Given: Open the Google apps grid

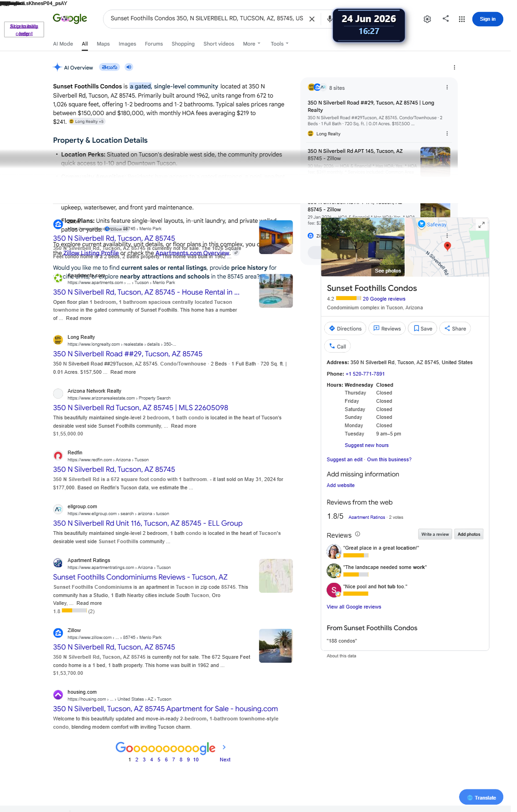Looking at the screenshot, I should coord(462,19).
